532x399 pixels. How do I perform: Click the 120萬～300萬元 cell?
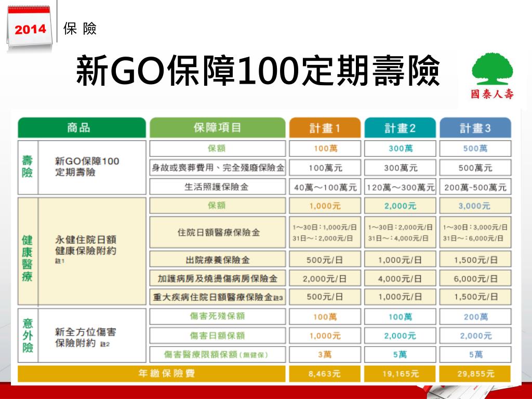coord(400,187)
